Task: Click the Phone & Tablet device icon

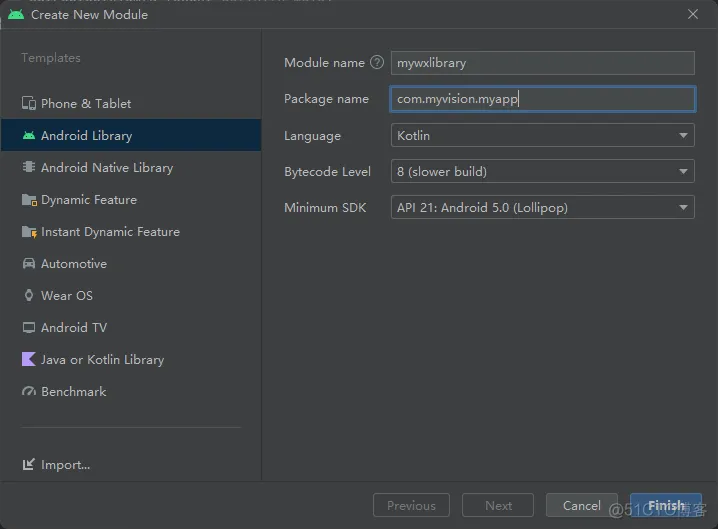Action: tap(29, 104)
